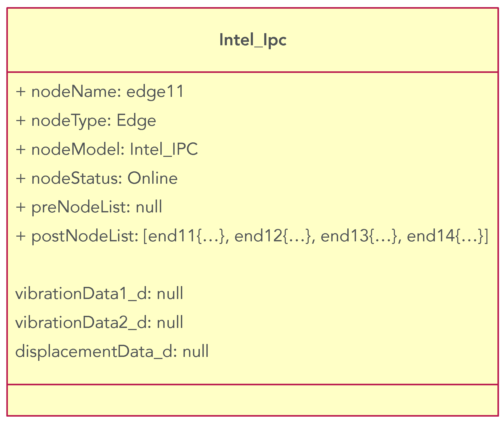
Task: Click the vibrationData1_d field
Action: 99,293
